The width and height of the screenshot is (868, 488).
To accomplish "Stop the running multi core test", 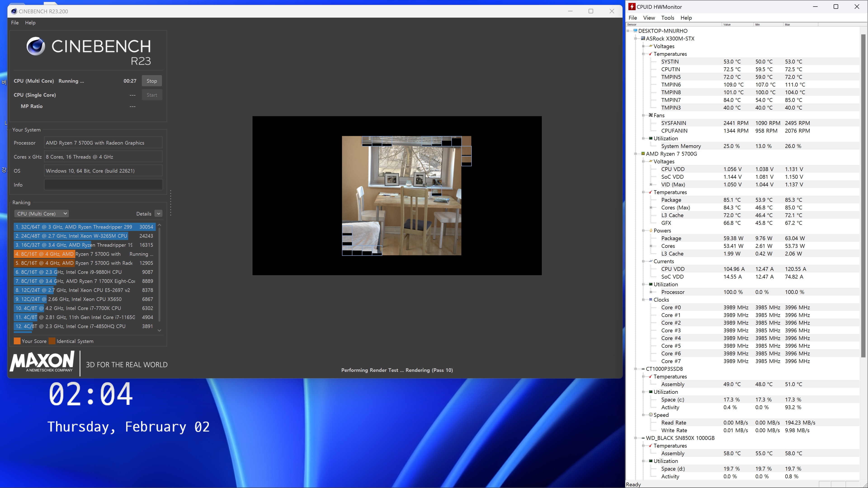I will tap(152, 81).
